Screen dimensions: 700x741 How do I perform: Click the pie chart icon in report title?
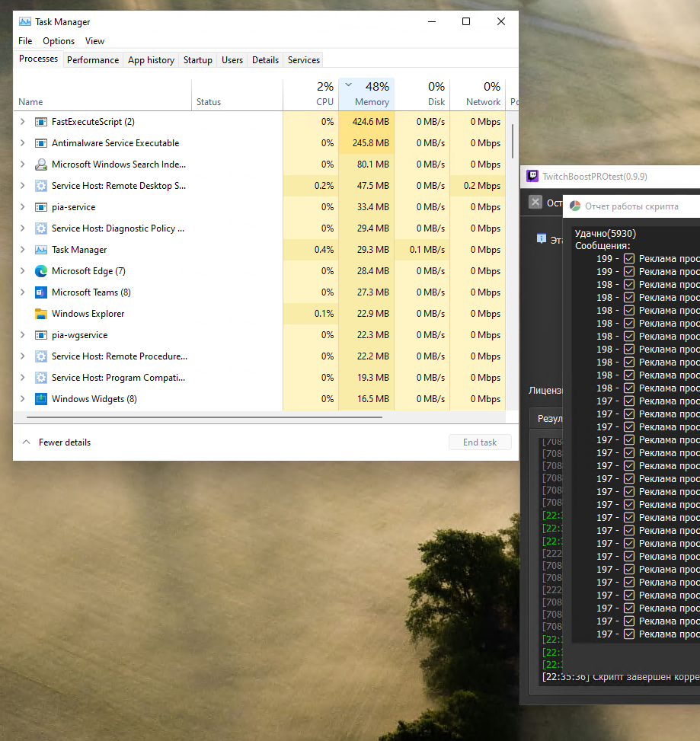coord(576,206)
